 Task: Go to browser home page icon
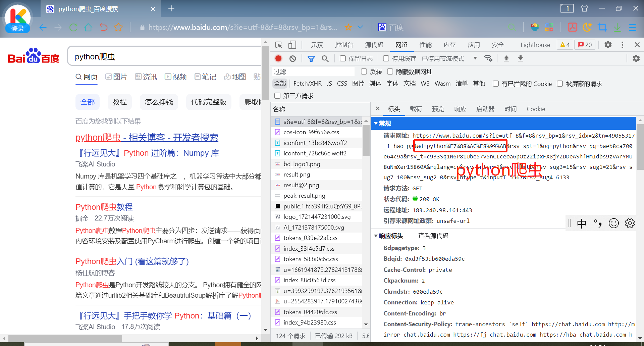[88, 27]
